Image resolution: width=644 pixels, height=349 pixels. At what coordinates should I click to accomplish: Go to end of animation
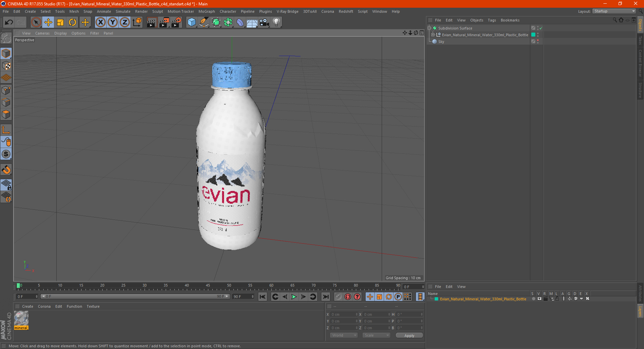[325, 297]
